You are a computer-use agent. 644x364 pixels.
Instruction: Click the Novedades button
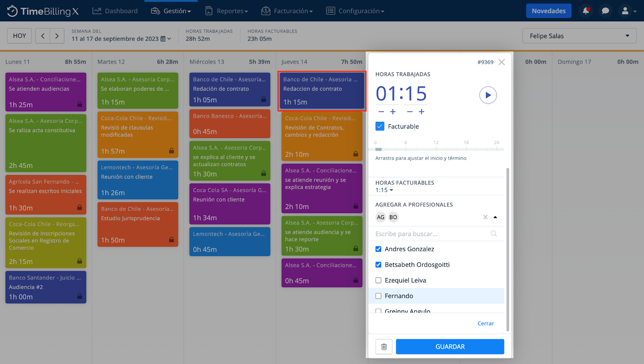pos(549,11)
